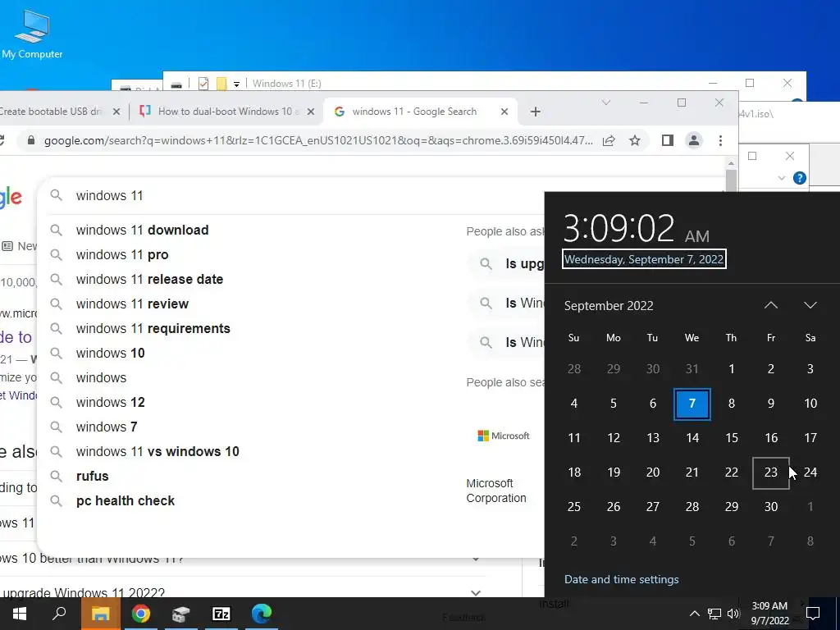Select the windows 11 Google Search tab
This screenshot has height=630, width=840.
tap(421, 112)
